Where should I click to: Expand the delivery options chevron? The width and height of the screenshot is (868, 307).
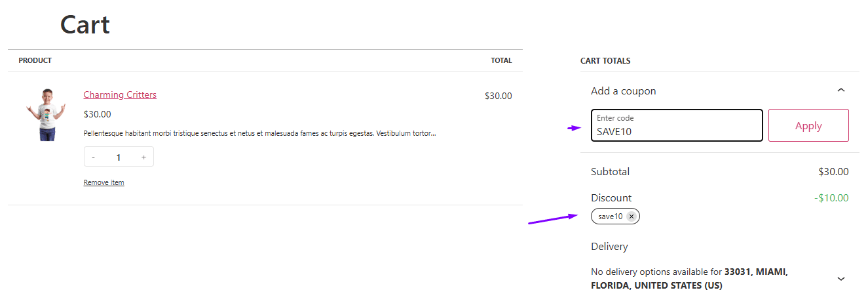point(841,279)
